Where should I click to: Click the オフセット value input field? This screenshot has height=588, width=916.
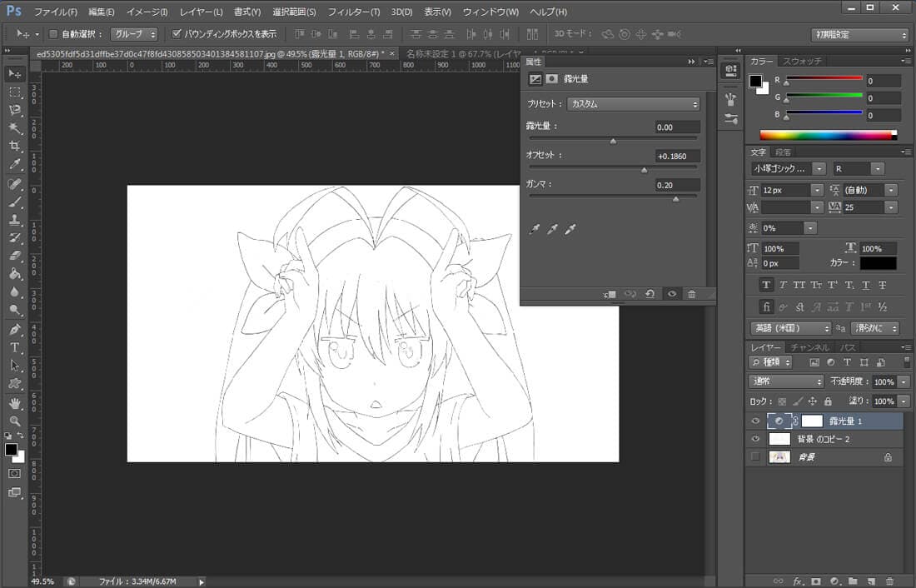coord(677,156)
